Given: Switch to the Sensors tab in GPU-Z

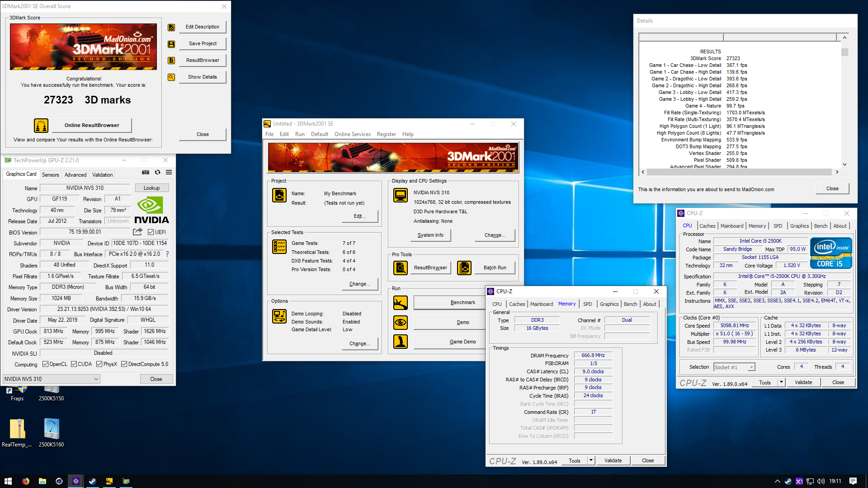Looking at the screenshot, I should (x=50, y=175).
